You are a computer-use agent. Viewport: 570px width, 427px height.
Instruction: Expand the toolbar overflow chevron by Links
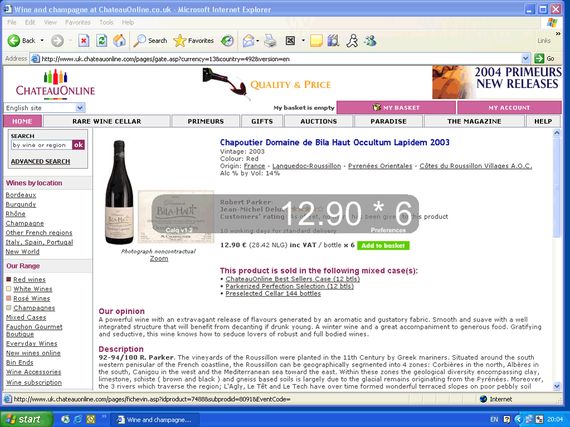pos(558,33)
